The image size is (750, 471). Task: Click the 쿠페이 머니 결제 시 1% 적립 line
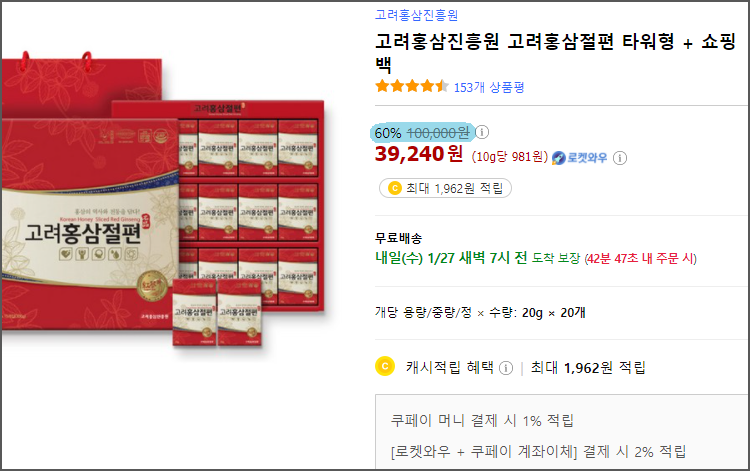click(x=482, y=421)
